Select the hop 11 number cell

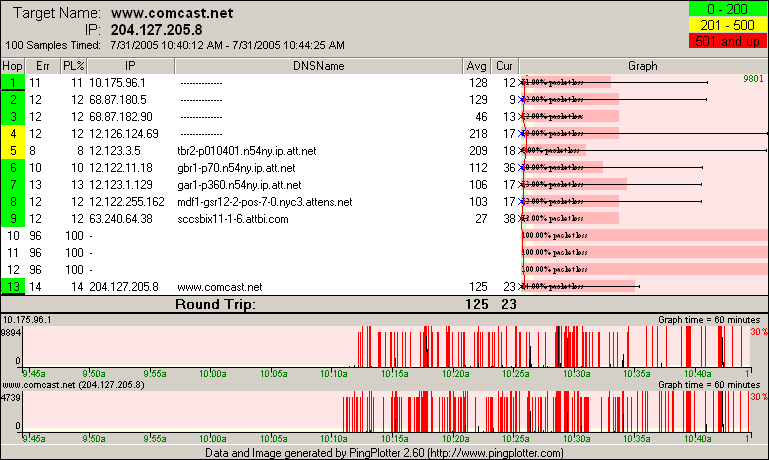[x=13, y=253]
